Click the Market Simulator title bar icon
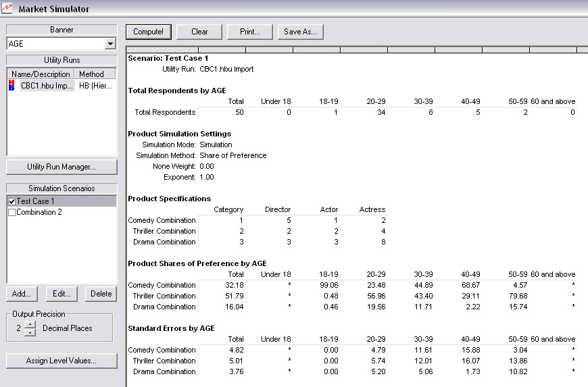This screenshot has width=588, height=387. click(x=7, y=8)
